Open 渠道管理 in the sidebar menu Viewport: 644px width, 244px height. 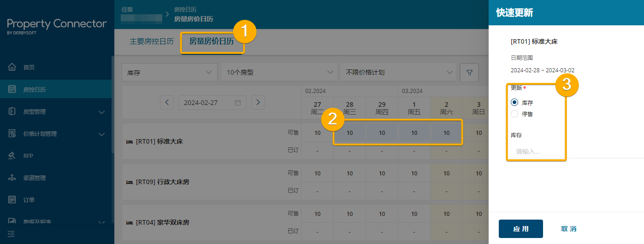click(35, 178)
